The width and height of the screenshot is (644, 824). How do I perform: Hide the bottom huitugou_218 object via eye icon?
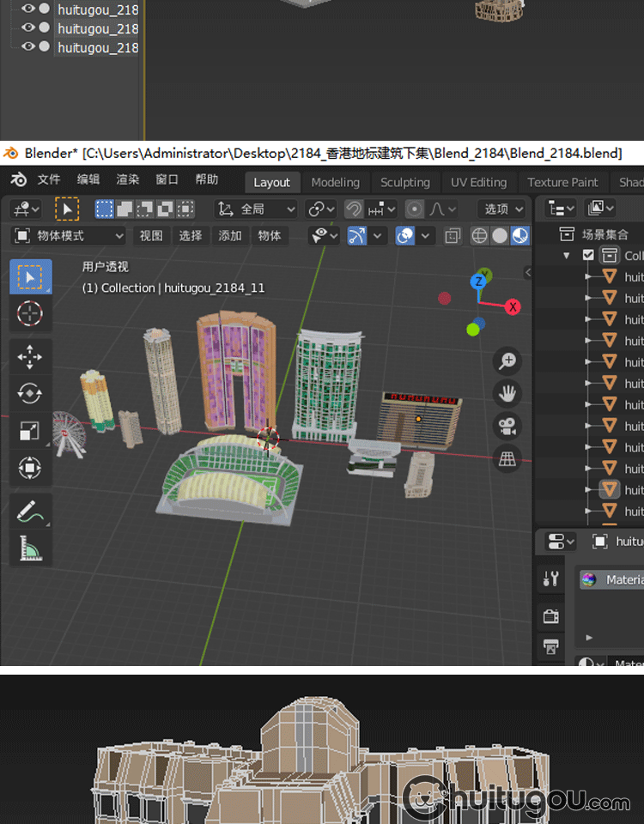27,47
